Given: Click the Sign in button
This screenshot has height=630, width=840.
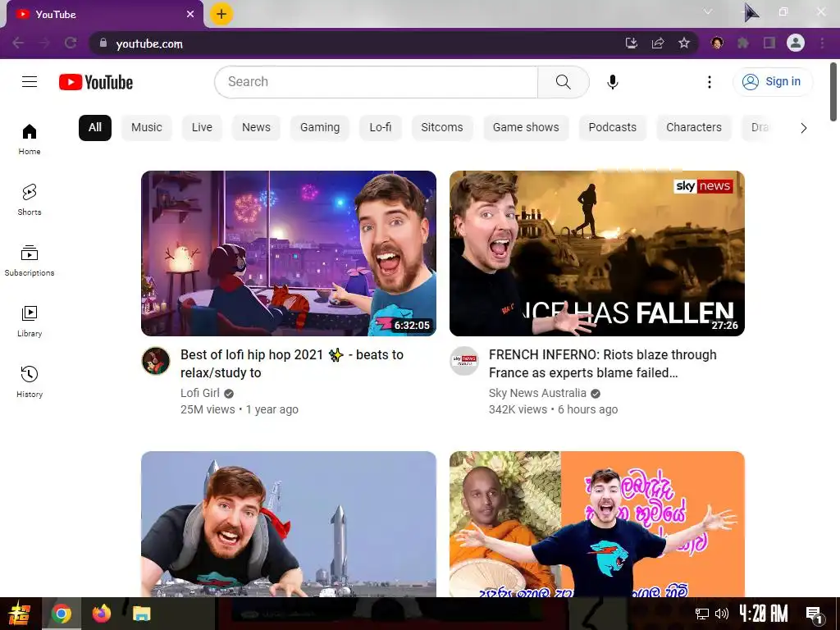Looking at the screenshot, I should pos(772,82).
